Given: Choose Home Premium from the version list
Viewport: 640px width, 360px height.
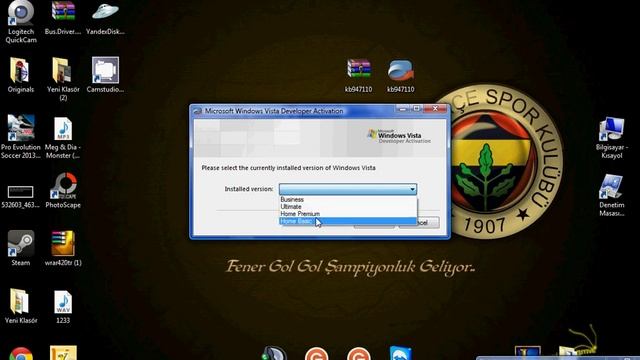Looking at the screenshot, I should [x=348, y=214].
